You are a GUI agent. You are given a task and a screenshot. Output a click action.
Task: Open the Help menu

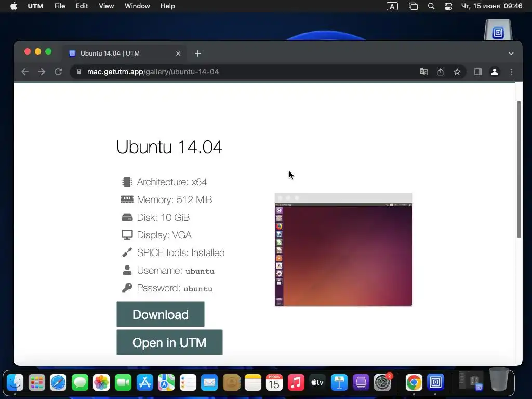168,6
